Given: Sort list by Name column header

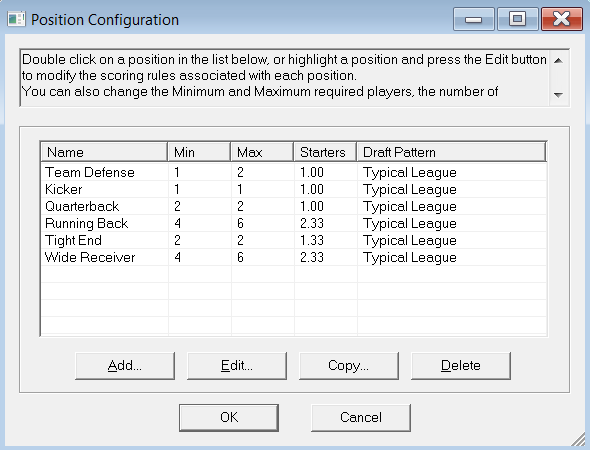Looking at the screenshot, I should (104, 152).
